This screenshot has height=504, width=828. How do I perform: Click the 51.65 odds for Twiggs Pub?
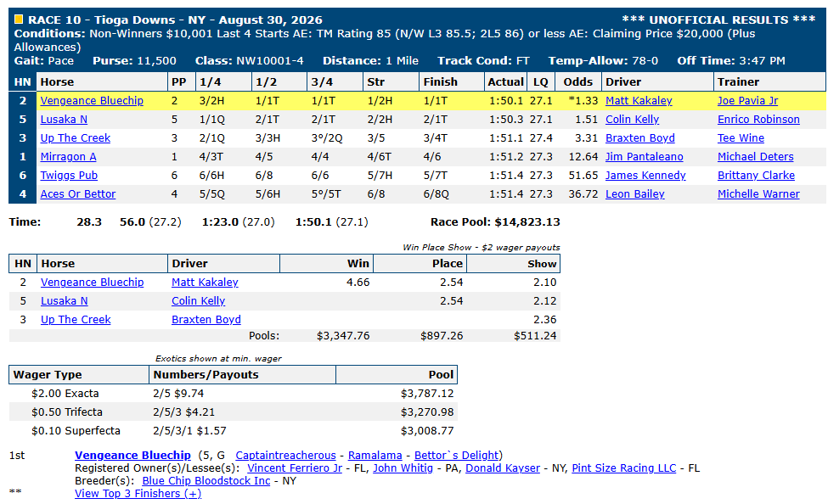(x=583, y=176)
